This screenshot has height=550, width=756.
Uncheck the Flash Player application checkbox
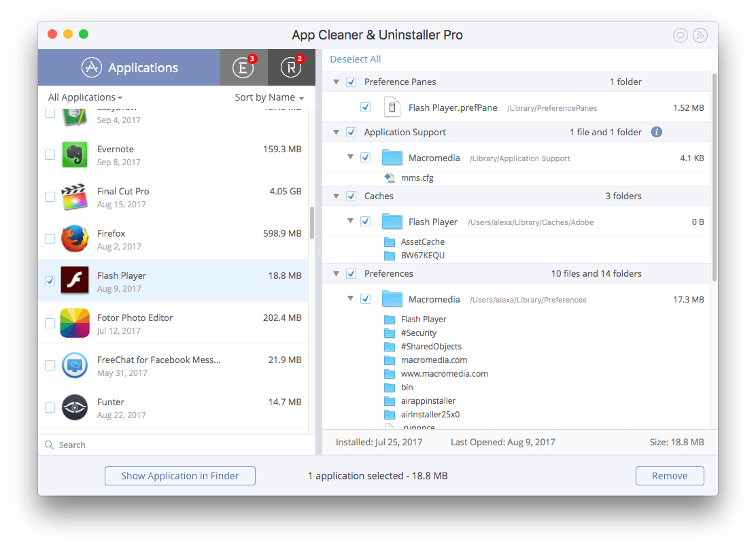tap(50, 281)
